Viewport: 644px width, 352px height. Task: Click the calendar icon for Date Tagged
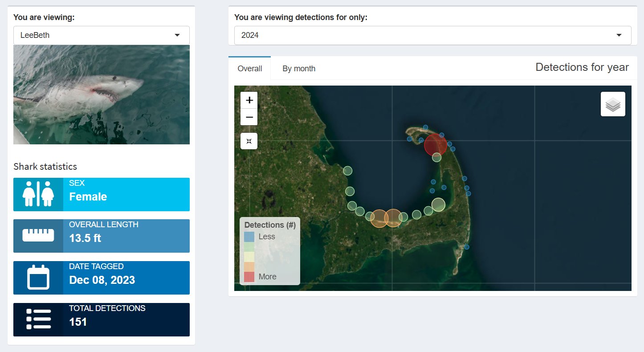(38, 278)
